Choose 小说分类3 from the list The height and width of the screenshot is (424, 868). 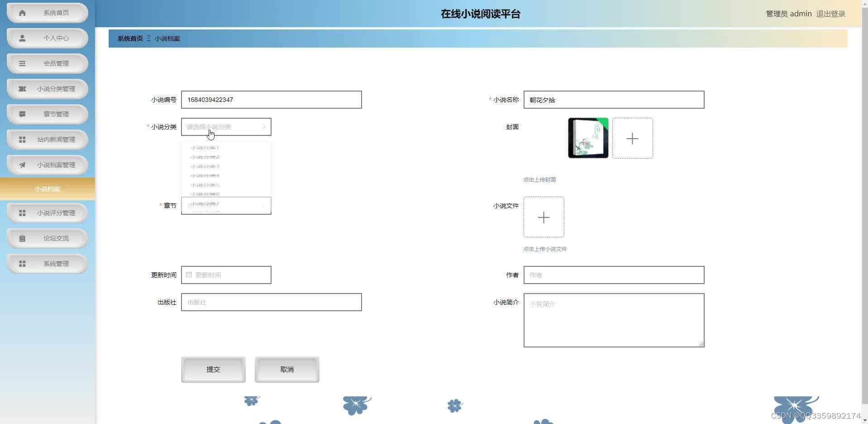point(226,166)
